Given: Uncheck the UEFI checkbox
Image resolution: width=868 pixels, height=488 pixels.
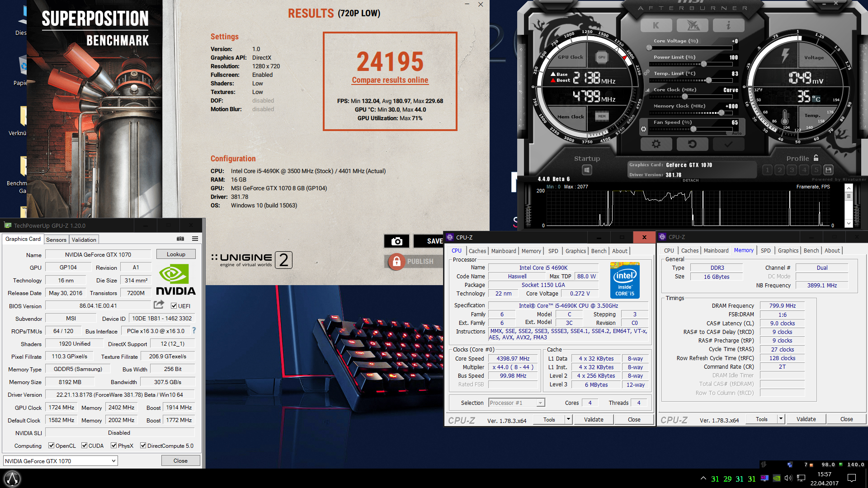Looking at the screenshot, I should (x=174, y=306).
